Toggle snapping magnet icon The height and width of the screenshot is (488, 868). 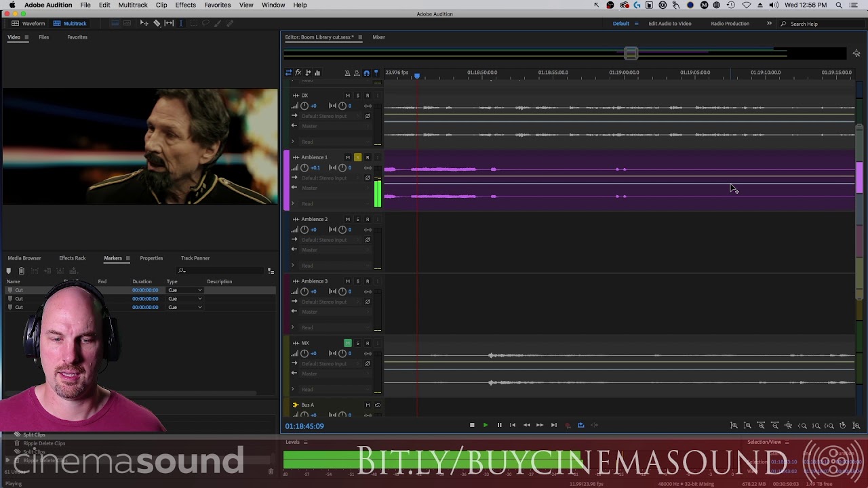367,73
